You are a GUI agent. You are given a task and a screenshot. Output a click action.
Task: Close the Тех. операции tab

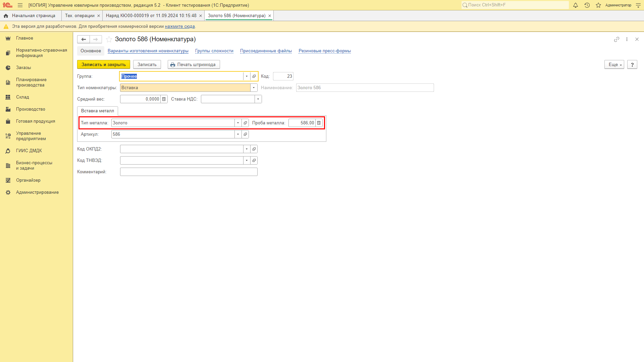point(99,16)
